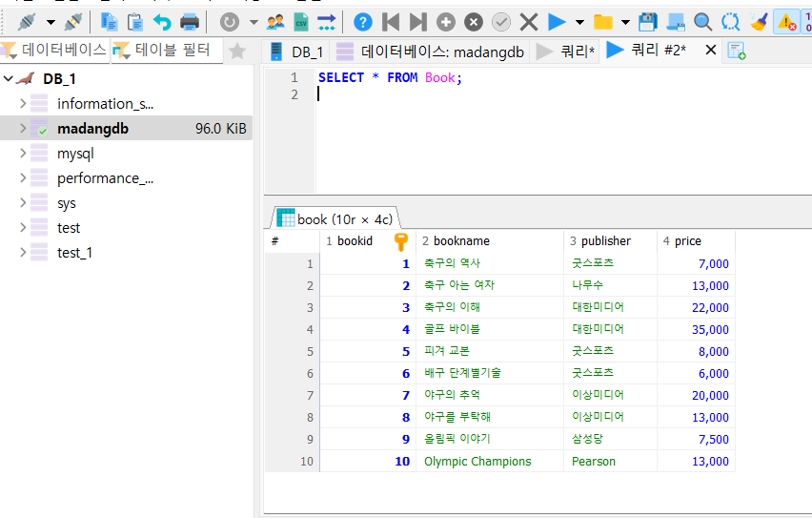Open the session manager plug icon
Image resolution: width=812 pixels, height=518 pixels.
click(x=27, y=22)
